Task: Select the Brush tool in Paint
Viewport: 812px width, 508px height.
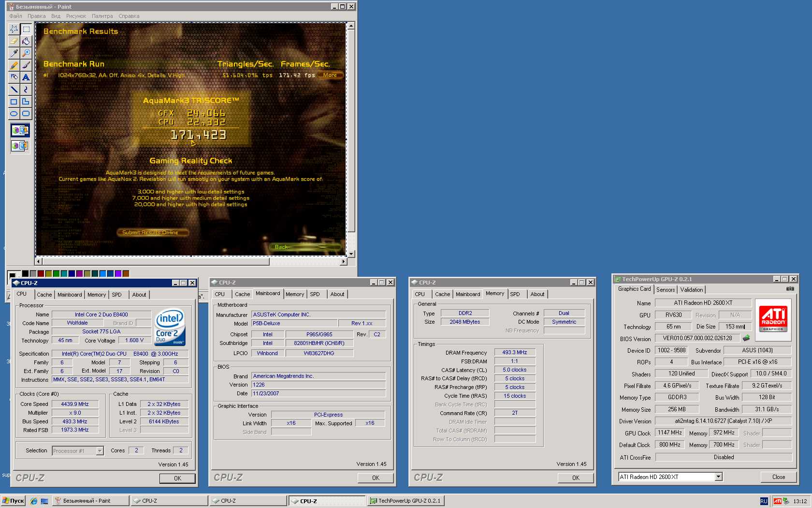Action: pyautogui.click(x=26, y=65)
